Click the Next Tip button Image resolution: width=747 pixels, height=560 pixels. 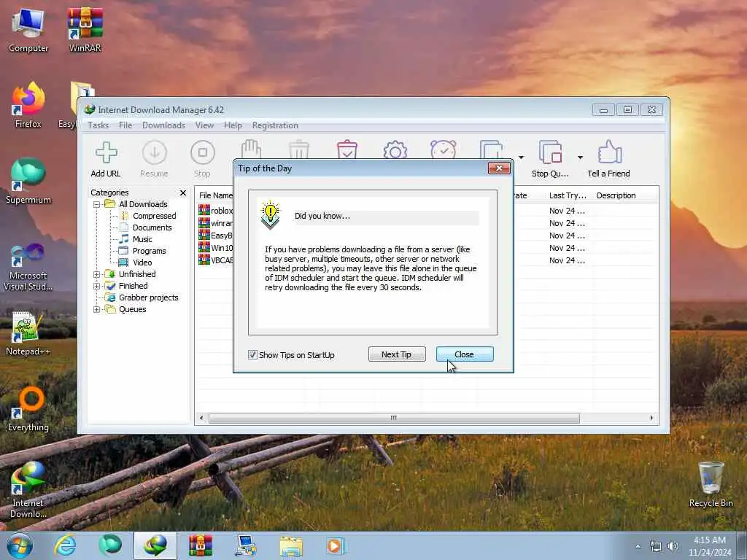pos(396,354)
